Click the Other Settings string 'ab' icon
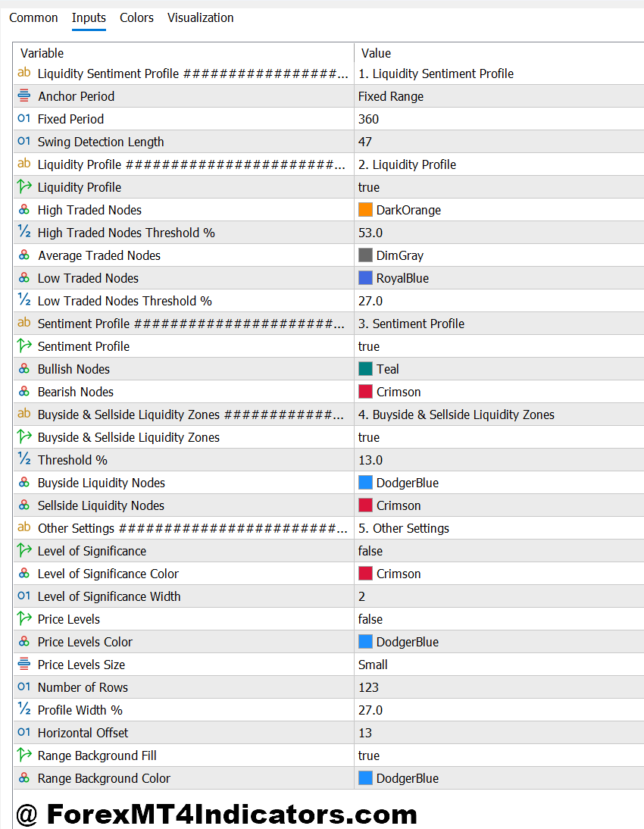644x829 pixels. point(24,527)
